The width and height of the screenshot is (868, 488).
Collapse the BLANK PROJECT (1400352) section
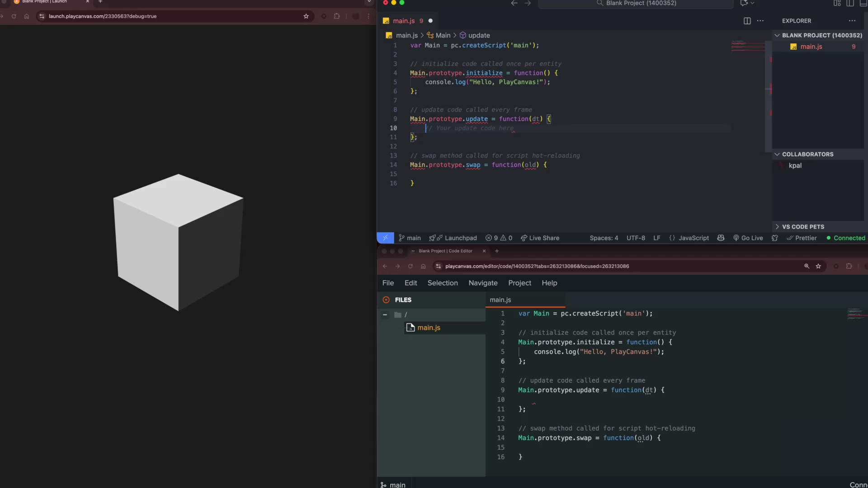[x=777, y=35]
